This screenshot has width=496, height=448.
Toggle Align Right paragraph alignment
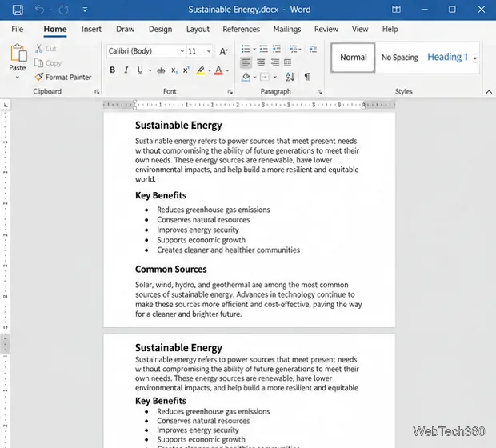pyautogui.click(x=275, y=62)
